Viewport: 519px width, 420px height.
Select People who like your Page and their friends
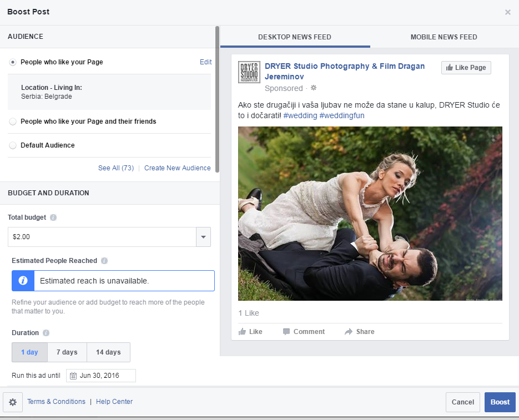tap(13, 122)
